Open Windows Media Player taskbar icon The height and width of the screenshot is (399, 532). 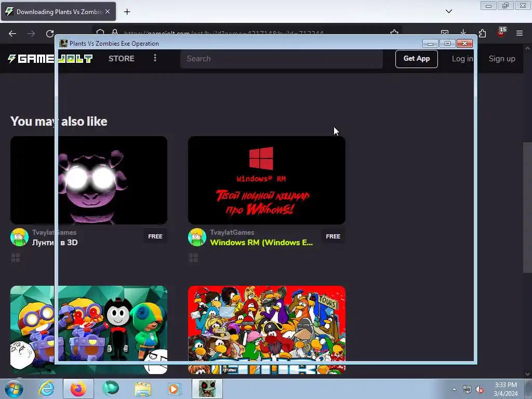175,389
